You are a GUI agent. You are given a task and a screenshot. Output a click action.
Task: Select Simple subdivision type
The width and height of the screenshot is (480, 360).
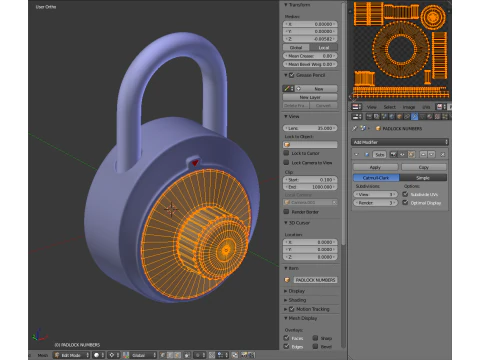pyautogui.click(x=423, y=178)
